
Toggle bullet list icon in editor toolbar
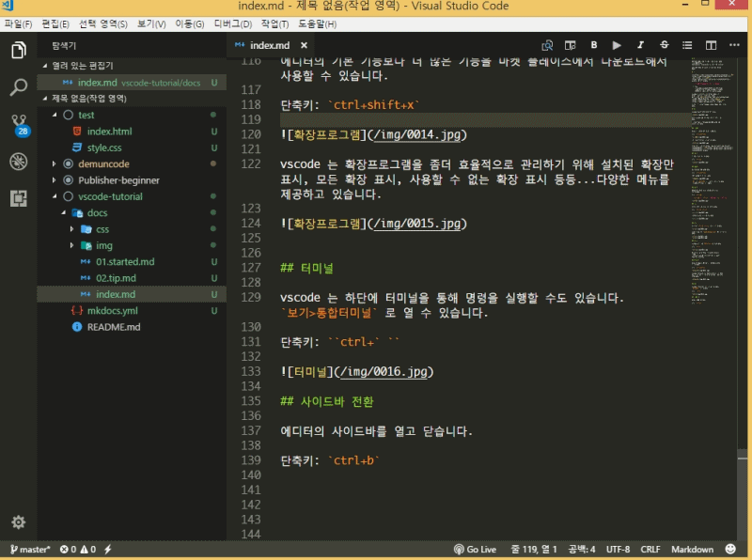tap(687, 45)
